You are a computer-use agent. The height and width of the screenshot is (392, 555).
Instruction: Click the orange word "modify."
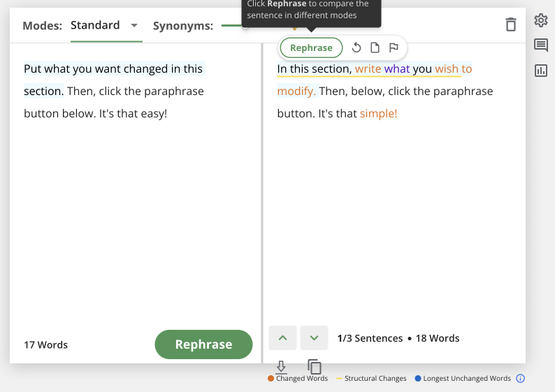(x=296, y=92)
